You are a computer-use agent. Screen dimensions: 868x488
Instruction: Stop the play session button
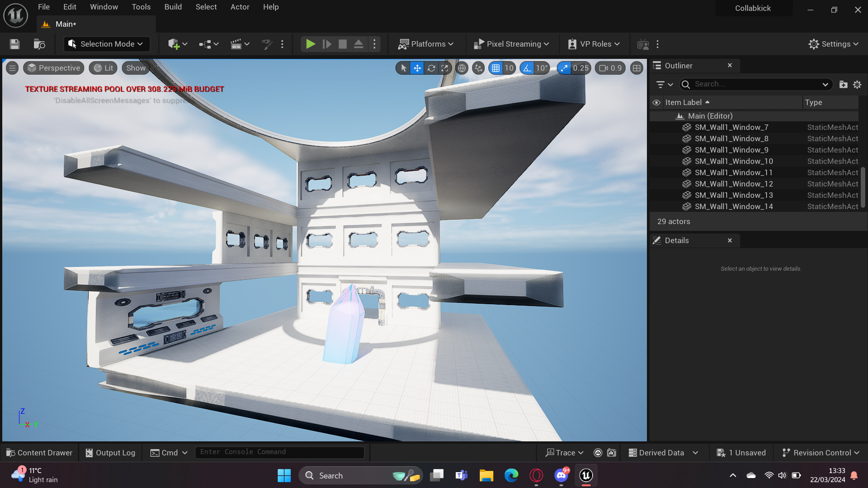coord(342,44)
